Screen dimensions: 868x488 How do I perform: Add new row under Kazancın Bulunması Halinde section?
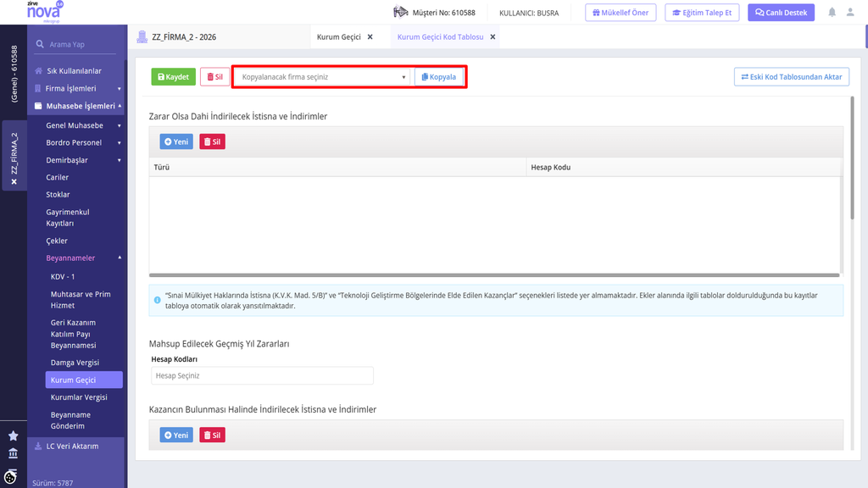coord(176,435)
